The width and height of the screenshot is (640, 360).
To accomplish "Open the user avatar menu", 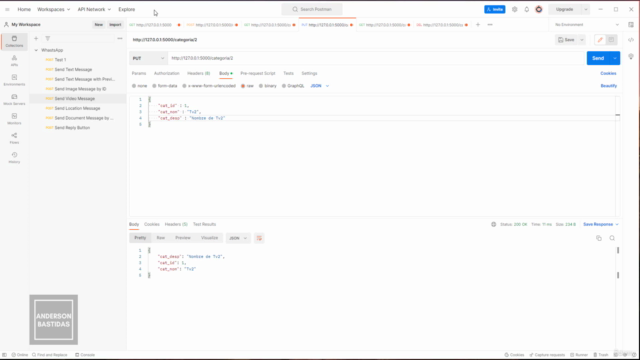I will (539, 9).
